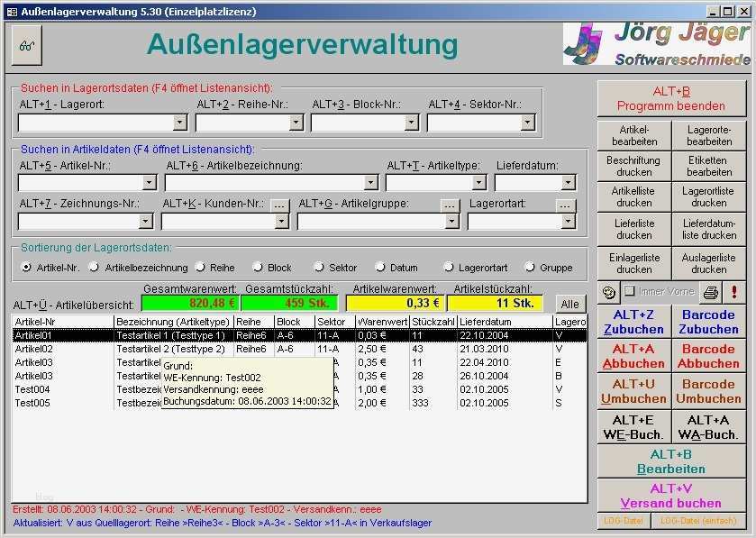Enable the Immer Vorne checkbox
The image size is (756, 538).
[631, 291]
